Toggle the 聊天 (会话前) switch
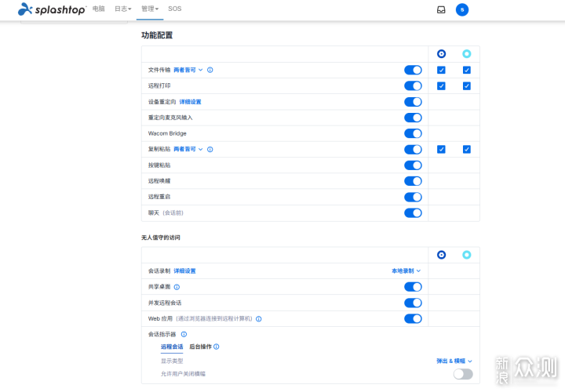The width and height of the screenshot is (565, 392). [413, 212]
